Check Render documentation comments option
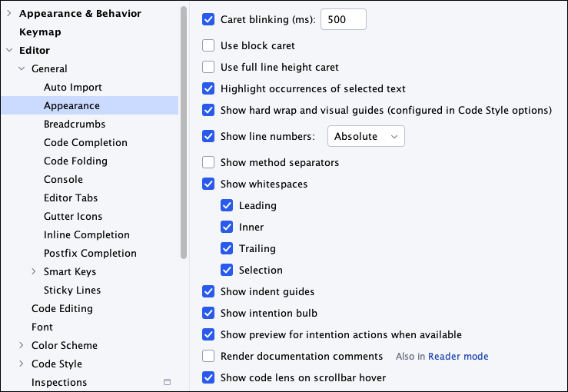Screen dimensions: 568x392 (x=208, y=356)
